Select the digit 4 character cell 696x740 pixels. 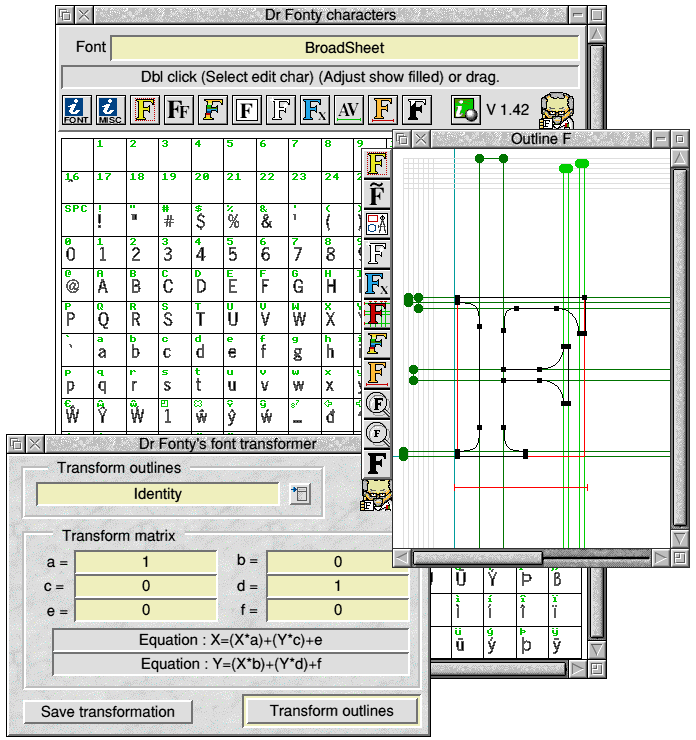coord(208,252)
